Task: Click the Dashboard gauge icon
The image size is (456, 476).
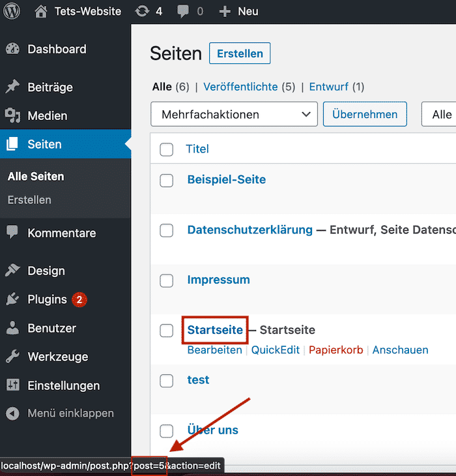Action: pos(12,49)
